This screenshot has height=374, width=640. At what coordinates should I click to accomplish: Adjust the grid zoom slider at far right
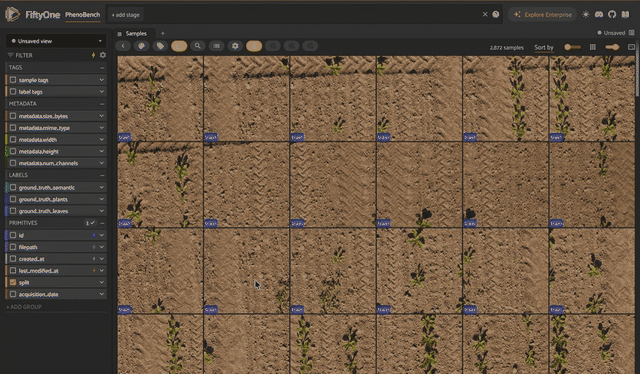612,47
